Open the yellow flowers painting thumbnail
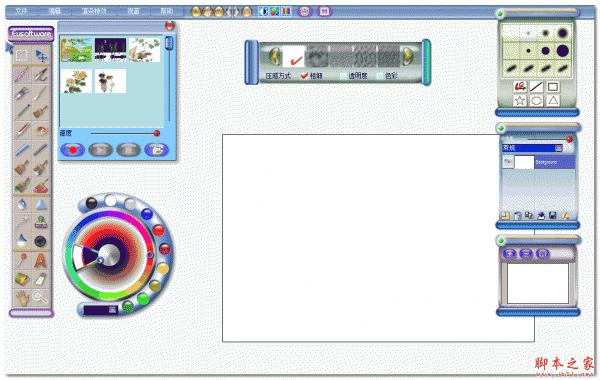Viewport: 600px width, 380px height. tap(76, 81)
